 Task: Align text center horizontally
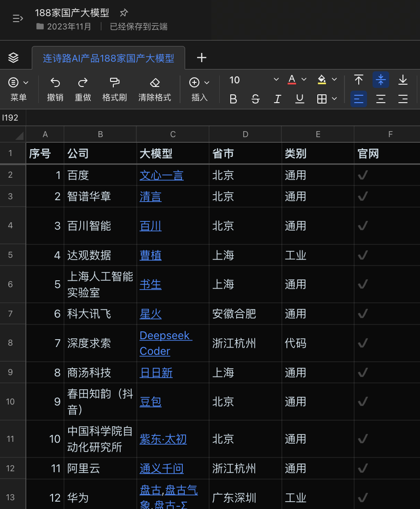click(381, 99)
